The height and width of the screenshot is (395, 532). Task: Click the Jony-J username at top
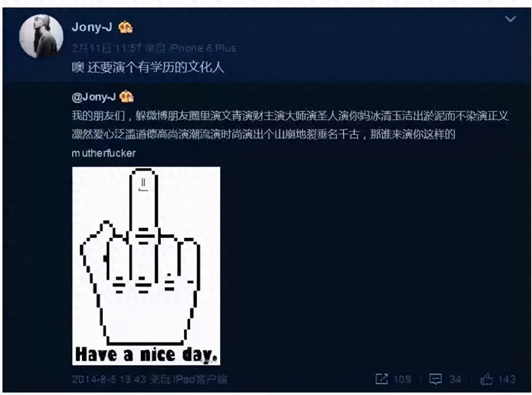[92, 27]
